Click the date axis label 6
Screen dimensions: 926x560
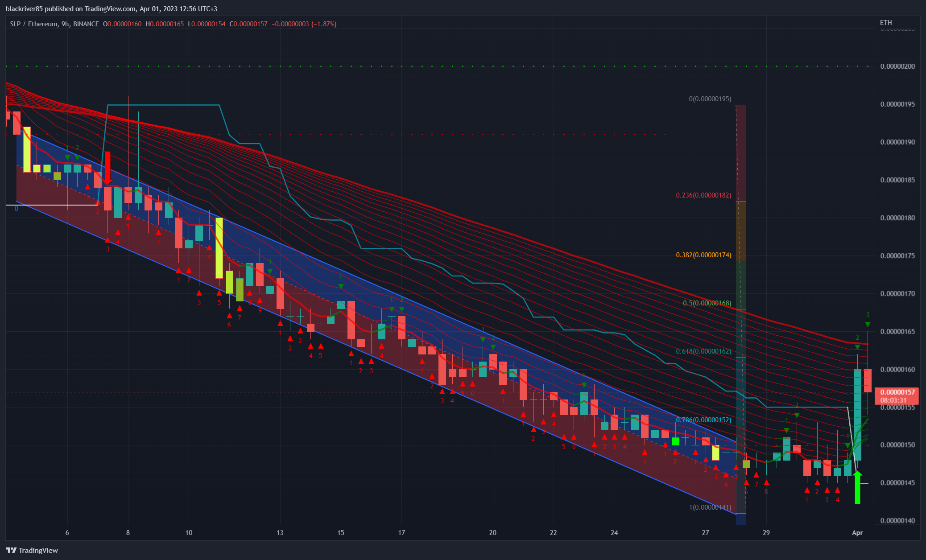[67, 533]
